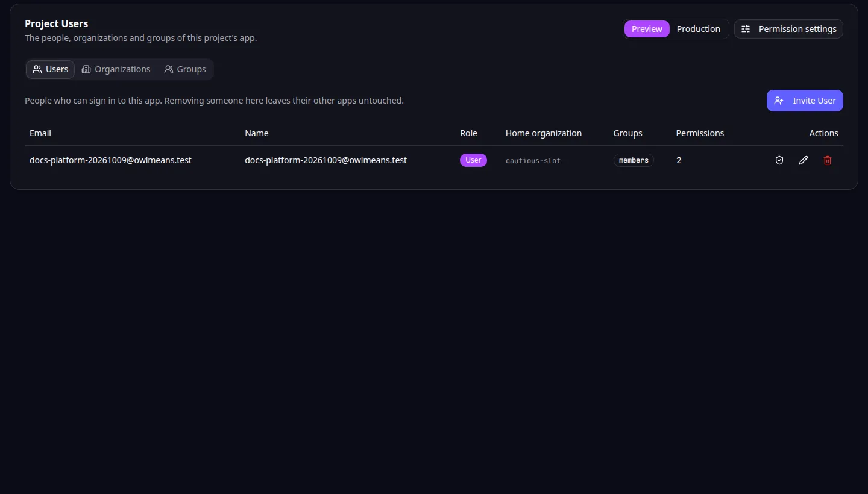Open Permission settings

pyautogui.click(x=788, y=29)
